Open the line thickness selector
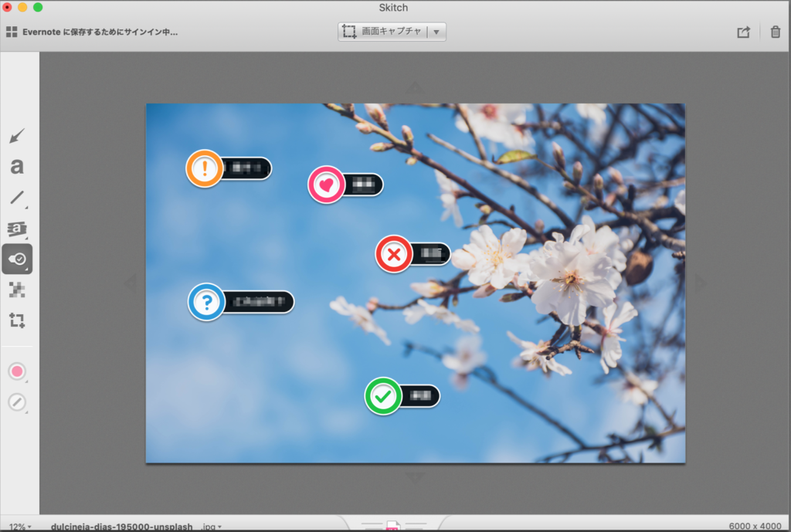 (x=17, y=402)
